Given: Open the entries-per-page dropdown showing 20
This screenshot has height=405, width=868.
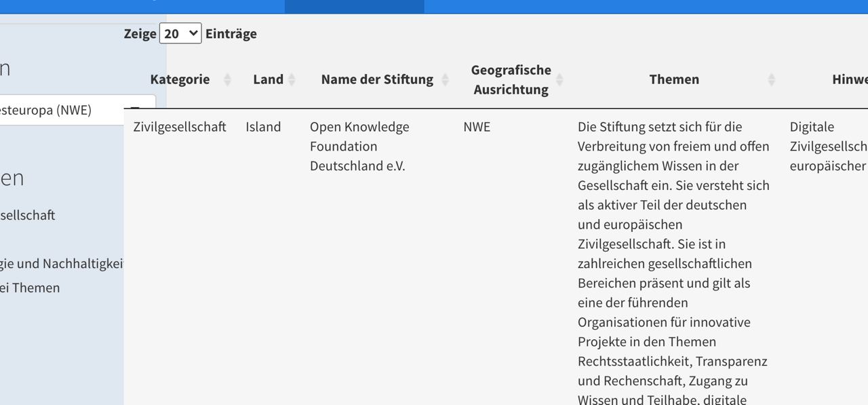Looking at the screenshot, I should [x=180, y=33].
